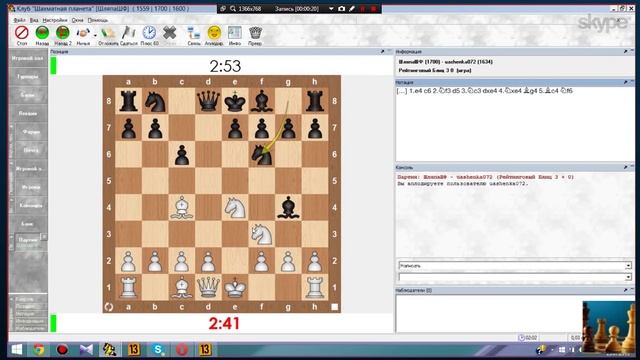
Task: Click the red Stop toolbar icon
Action: [x=22, y=33]
